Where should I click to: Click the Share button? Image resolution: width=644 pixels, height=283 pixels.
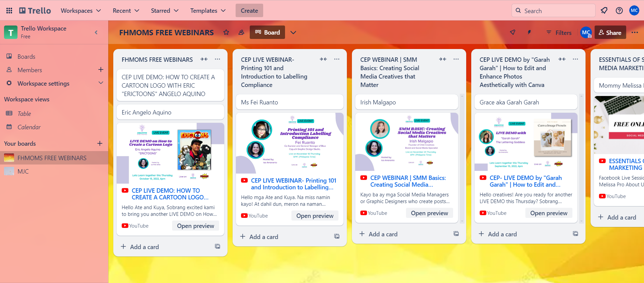[x=610, y=33]
